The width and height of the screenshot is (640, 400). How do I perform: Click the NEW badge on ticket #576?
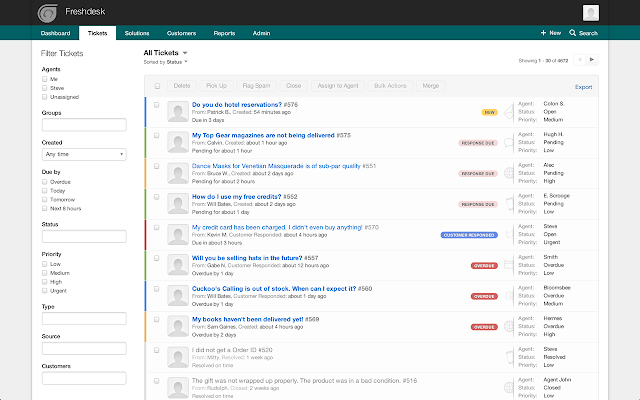[489, 112]
